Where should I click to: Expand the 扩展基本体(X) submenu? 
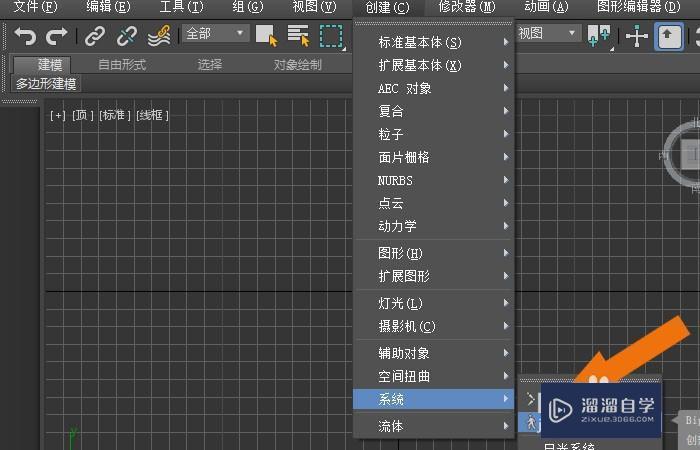(434, 65)
